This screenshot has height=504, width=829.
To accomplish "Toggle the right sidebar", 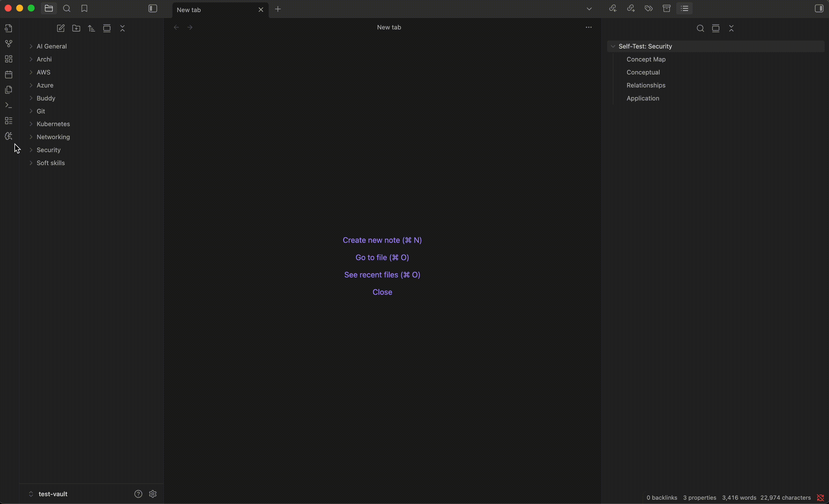I will point(819,9).
